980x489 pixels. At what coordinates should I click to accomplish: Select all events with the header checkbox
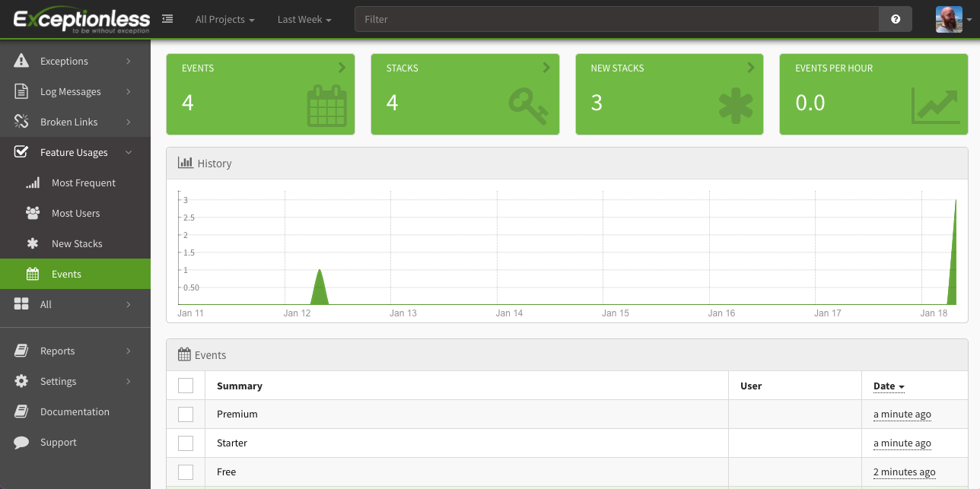coord(186,386)
